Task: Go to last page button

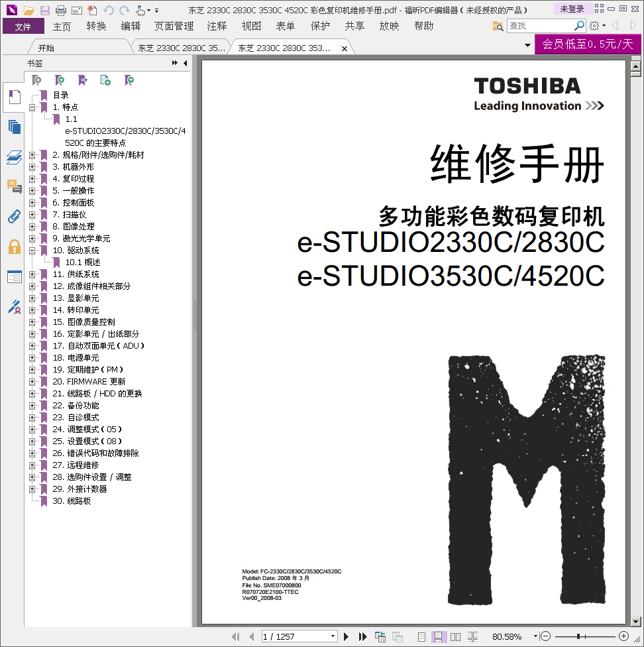Action: point(363,636)
